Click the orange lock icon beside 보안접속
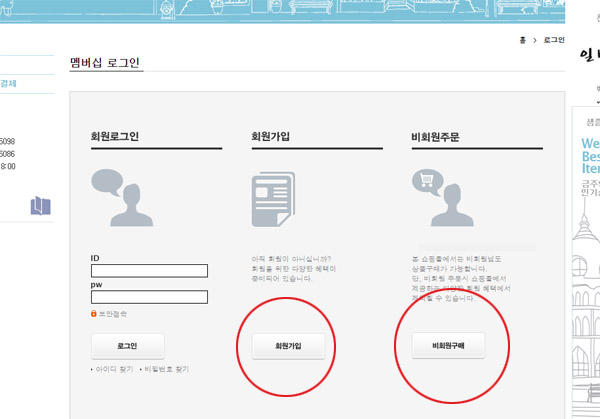The height and width of the screenshot is (419, 600). pyautogui.click(x=94, y=314)
